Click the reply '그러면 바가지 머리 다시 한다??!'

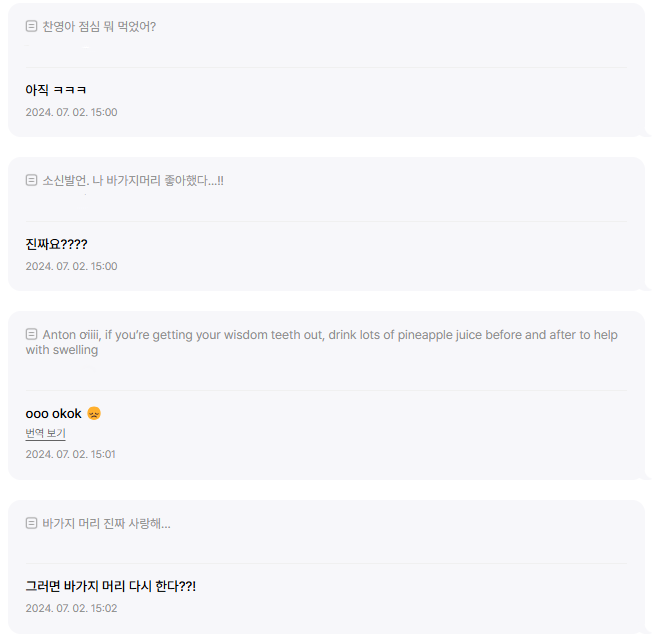click(x=110, y=586)
